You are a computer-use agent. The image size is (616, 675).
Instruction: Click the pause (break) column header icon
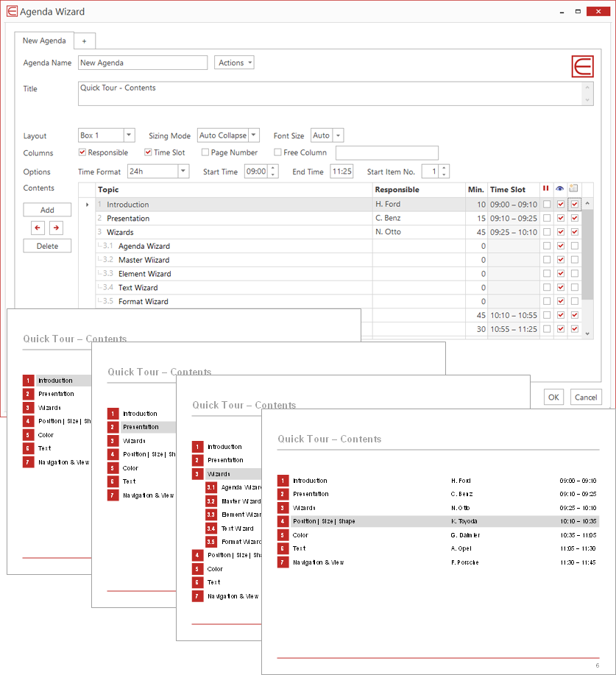point(546,189)
